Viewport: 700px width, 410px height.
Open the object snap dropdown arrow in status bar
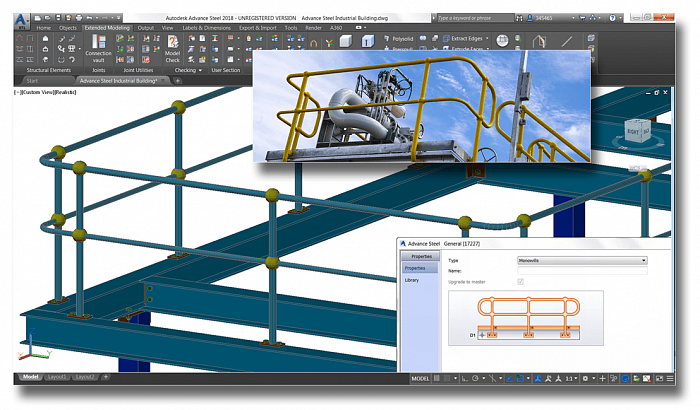pos(528,379)
